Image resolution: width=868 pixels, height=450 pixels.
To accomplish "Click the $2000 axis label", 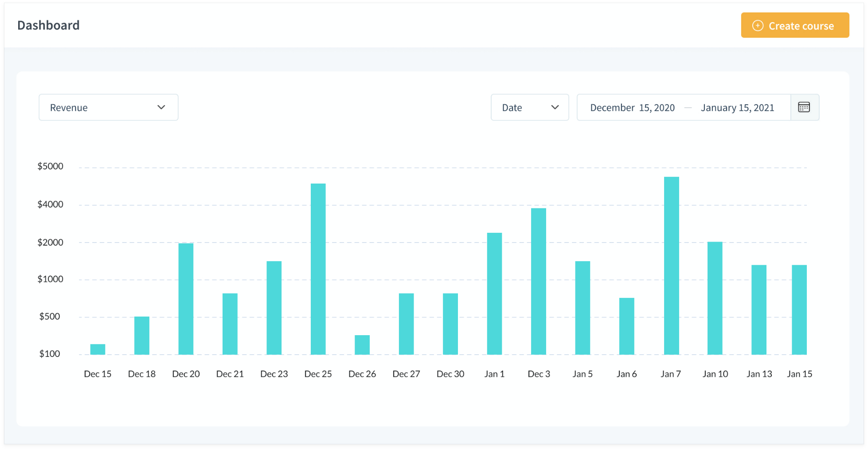I will [50, 243].
